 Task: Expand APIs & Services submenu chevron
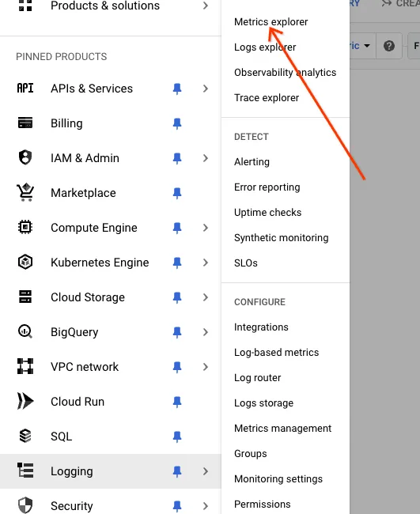(206, 89)
